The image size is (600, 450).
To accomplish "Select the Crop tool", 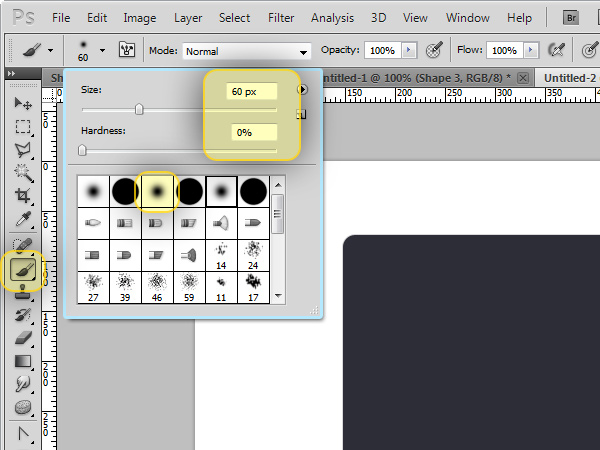I will point(23,196).
